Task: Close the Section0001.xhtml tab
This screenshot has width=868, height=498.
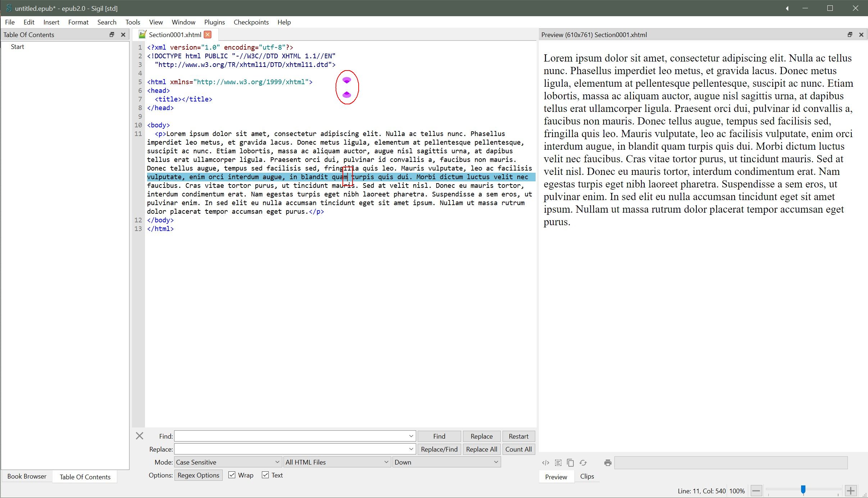Action: [x=208, y=35]
